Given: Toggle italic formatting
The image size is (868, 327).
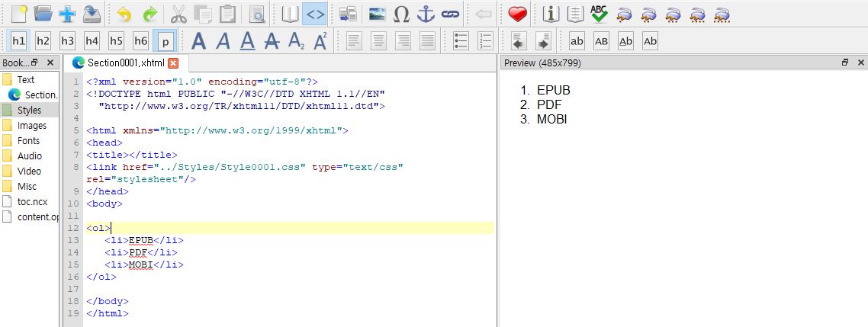Looking at the screenshot, I should (223, 41).
